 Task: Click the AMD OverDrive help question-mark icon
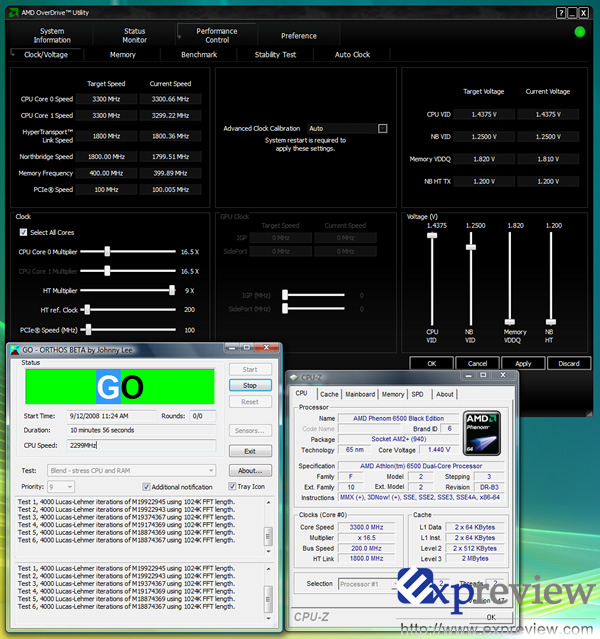coord(561,13)
